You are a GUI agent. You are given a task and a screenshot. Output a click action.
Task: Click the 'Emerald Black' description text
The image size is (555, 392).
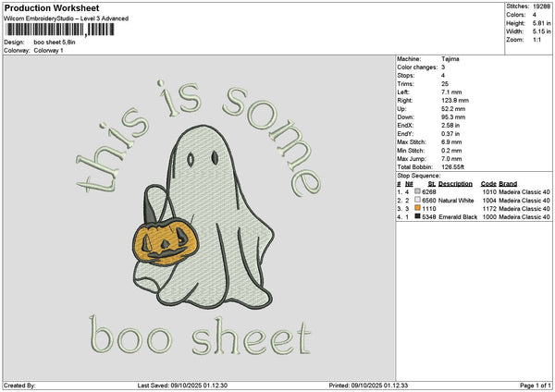click(x=458, y=217)
